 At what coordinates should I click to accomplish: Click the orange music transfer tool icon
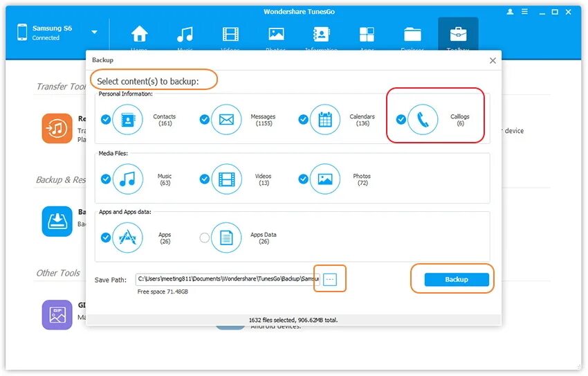click(x=57, y=128)
